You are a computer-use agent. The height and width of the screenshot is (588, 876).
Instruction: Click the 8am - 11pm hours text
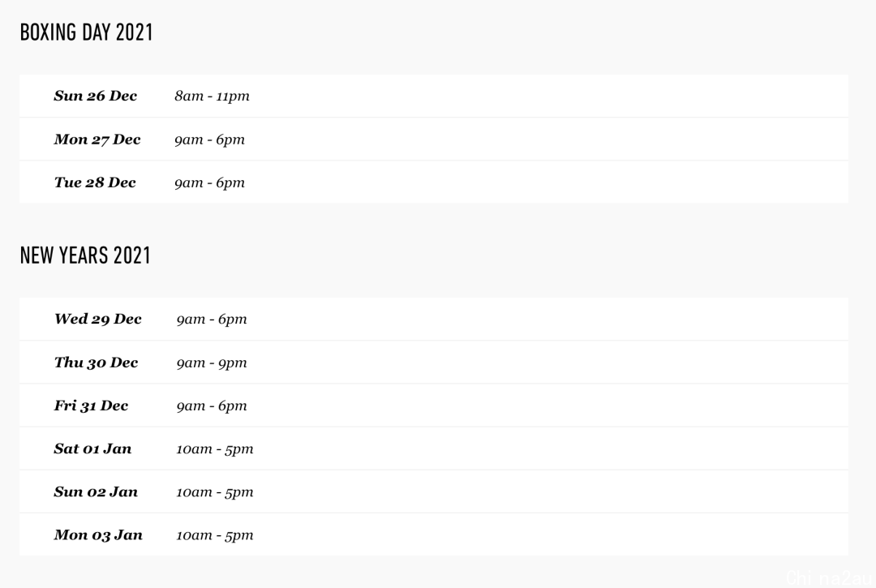click(212, 96)
